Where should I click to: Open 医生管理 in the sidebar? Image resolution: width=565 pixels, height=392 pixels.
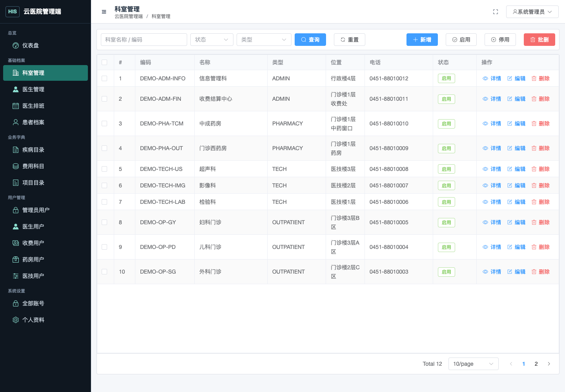[x=46, y=89]
